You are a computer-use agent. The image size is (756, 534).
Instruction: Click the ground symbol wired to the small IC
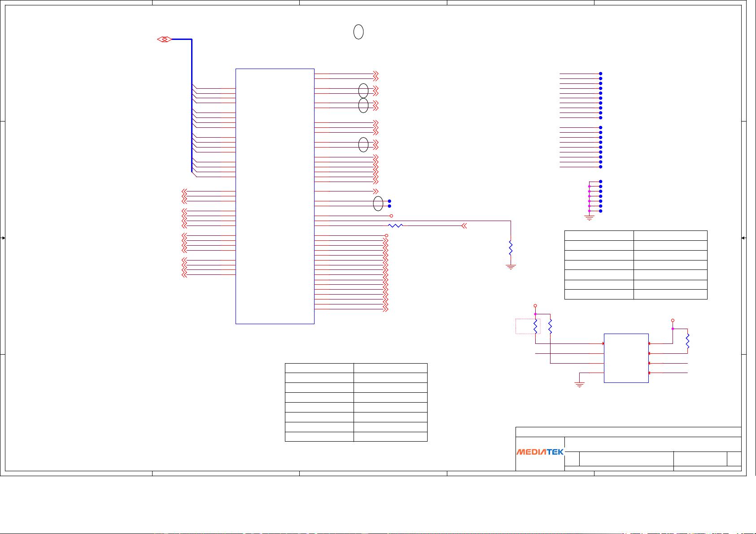579,385
